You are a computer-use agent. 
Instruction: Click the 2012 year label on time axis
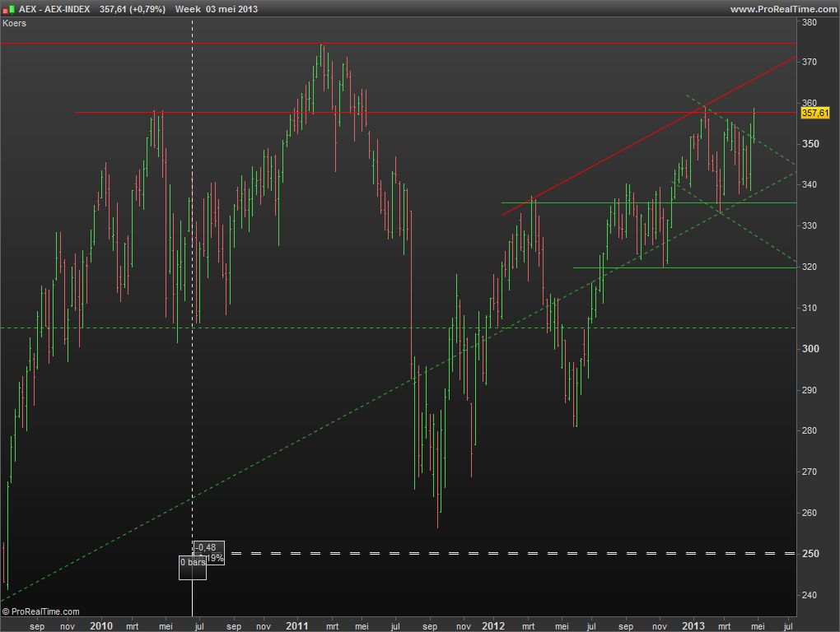(493, 626)
